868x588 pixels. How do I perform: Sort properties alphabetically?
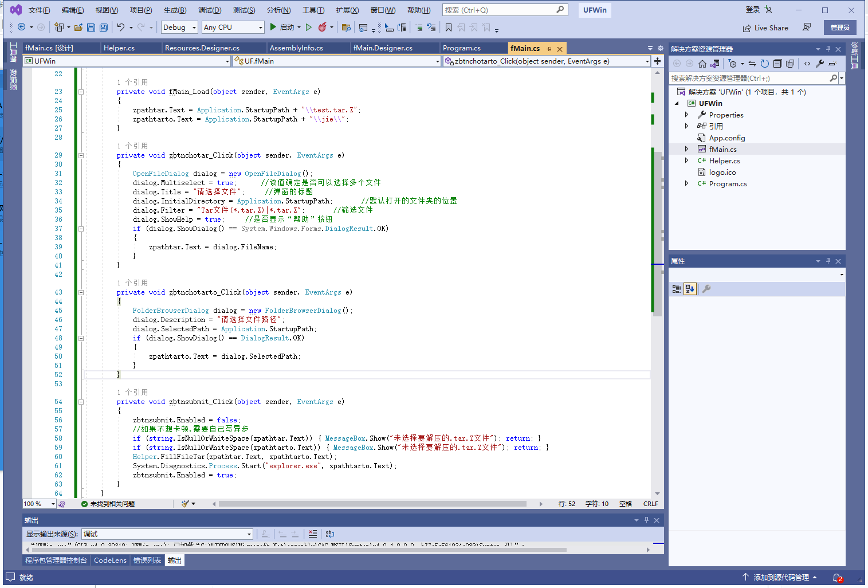tap(690, 289)
